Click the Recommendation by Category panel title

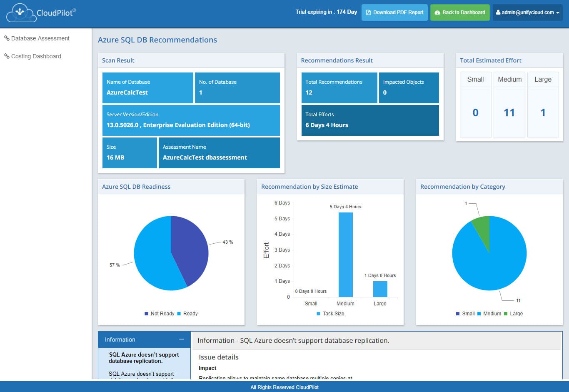coord(463,187)
